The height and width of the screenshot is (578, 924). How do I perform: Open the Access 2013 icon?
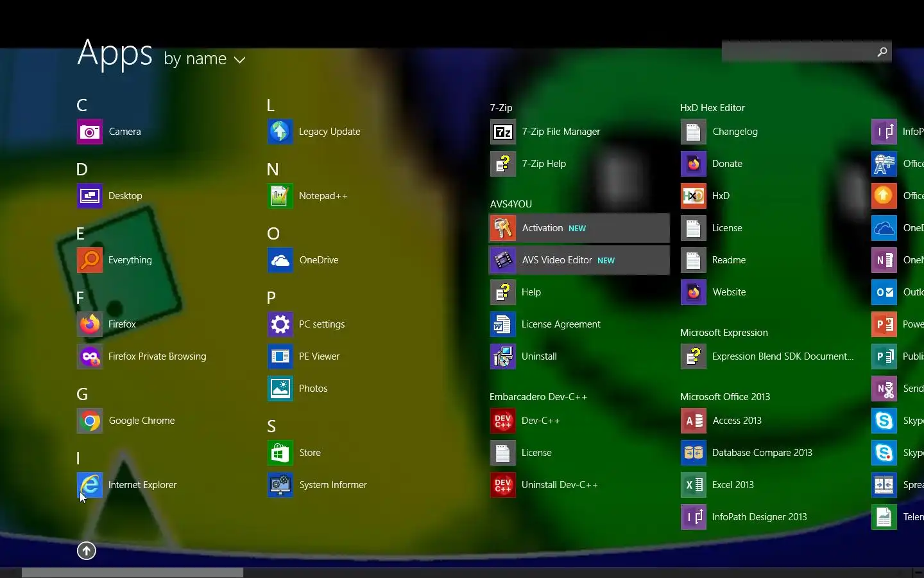pyautogui.click(x=694, y=421)
